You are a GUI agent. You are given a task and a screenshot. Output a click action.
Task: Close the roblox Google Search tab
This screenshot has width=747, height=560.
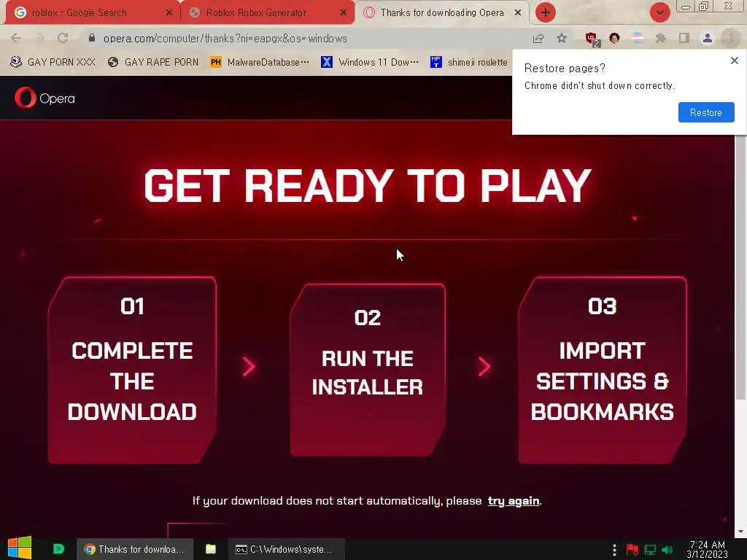(169, 13)
